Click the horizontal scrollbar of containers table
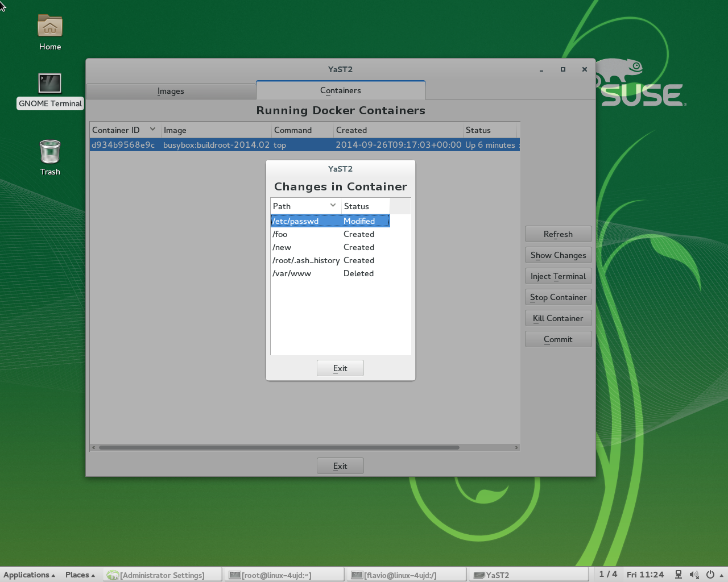The width and height of the screenshot is (728, 582). (279, 447)
